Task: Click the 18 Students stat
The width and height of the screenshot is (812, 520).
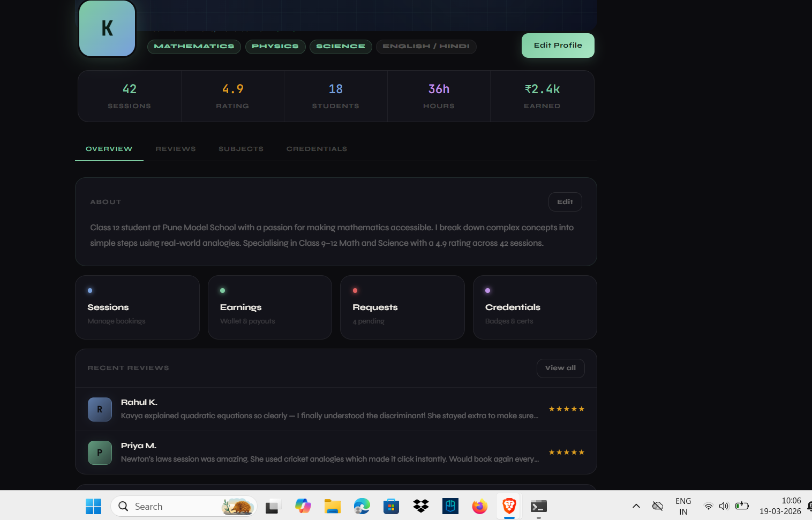Action: coord(336,96)
